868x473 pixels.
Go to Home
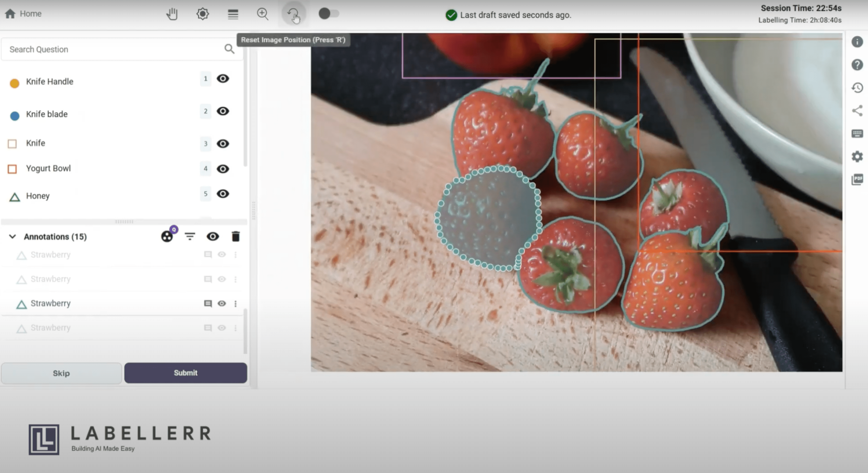23,14
